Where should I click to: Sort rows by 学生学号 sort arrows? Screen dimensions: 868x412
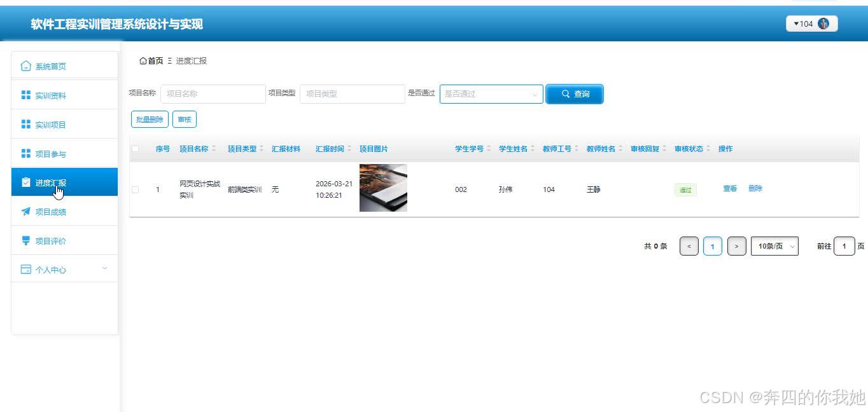(489, 149)
